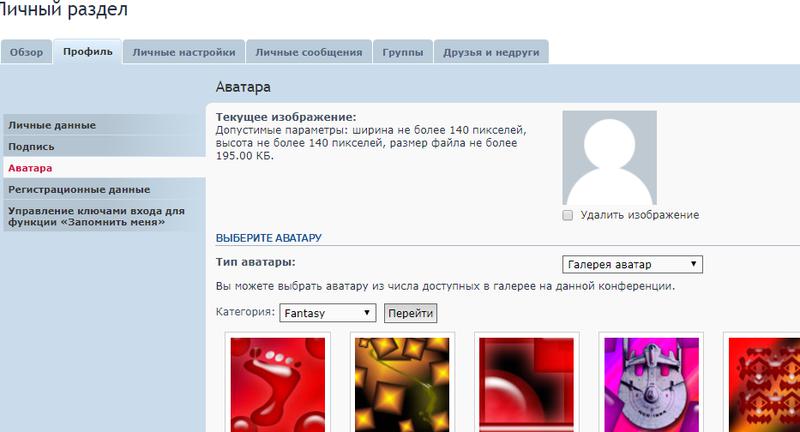Go to the Группы tab
The height and width of the screenshot is (432, 800).
[403, 52]
